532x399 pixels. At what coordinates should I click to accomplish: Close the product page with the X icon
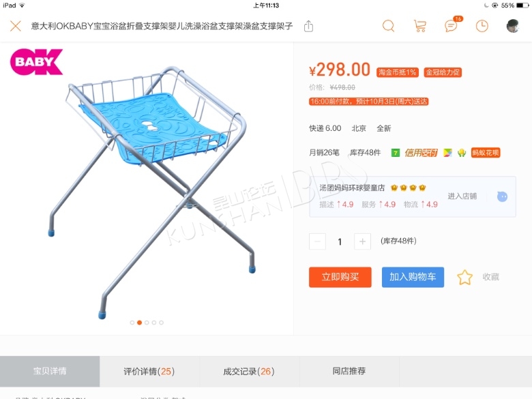coord(16,26)
